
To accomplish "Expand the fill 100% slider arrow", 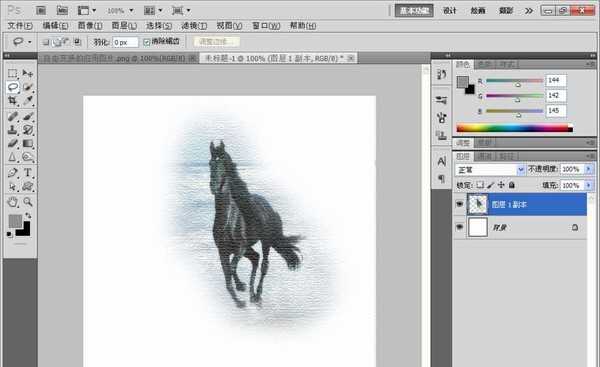I will [589, 185].
